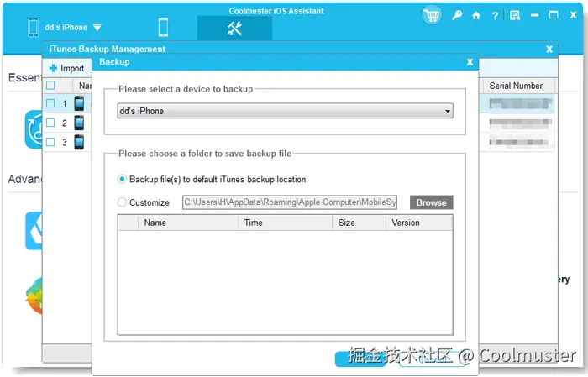Go to home via house icon
Image resolution: width=588 pixels, height=377 pixels.
pyautogui.click(x=476, y=15)
